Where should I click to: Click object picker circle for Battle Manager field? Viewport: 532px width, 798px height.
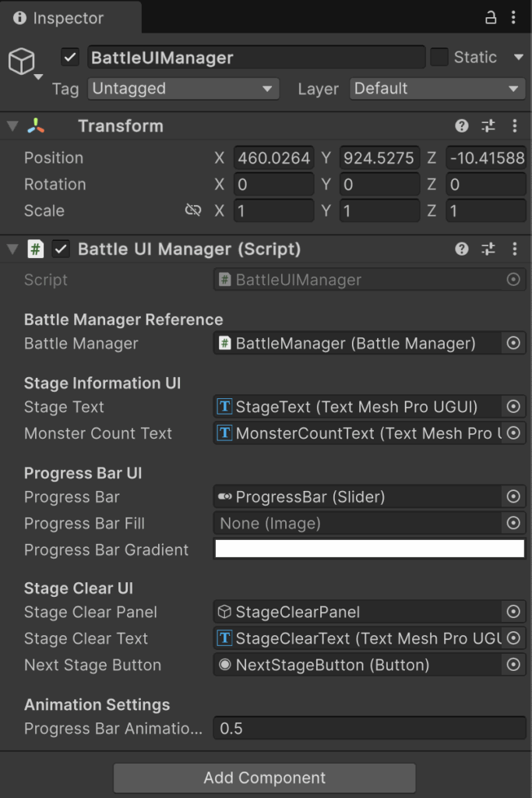tap(513, 343)
